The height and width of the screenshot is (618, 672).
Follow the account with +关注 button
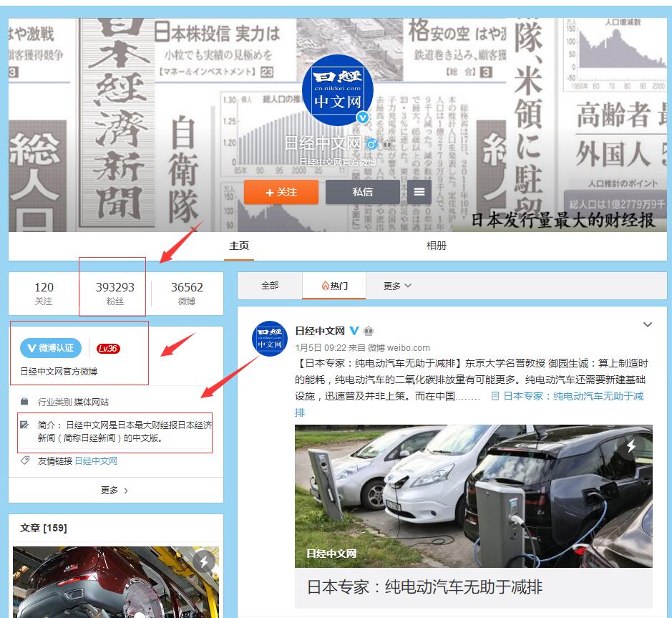(281, 192)
